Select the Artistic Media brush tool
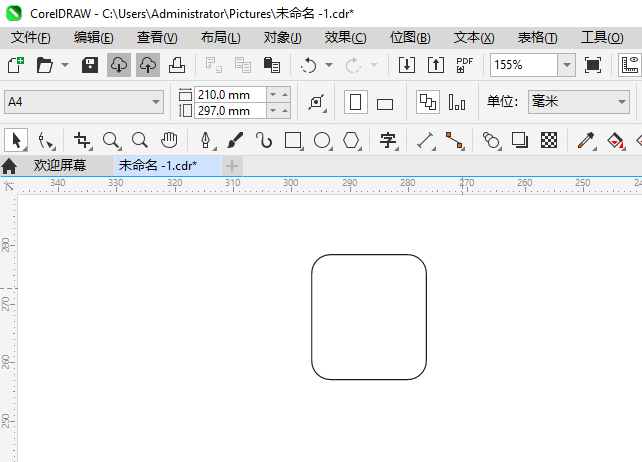 pyautogui.click(x=235, y=140)
